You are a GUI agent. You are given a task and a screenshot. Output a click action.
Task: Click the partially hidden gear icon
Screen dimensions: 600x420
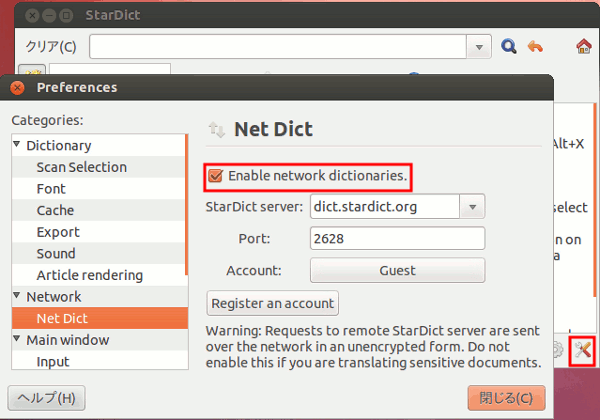click(x=558, y=350)
